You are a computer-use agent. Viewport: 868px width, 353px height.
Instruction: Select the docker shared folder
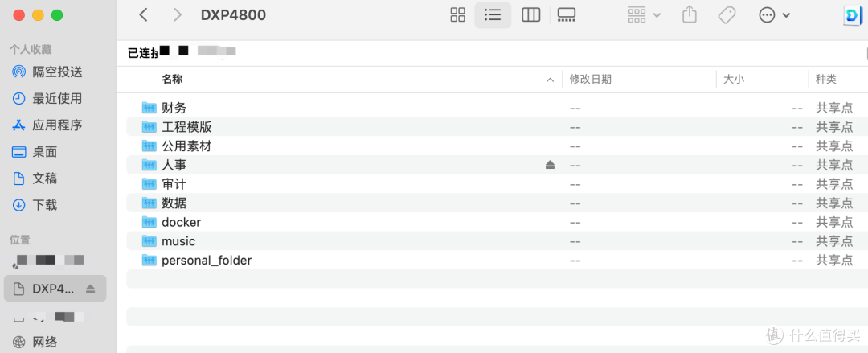181,222
